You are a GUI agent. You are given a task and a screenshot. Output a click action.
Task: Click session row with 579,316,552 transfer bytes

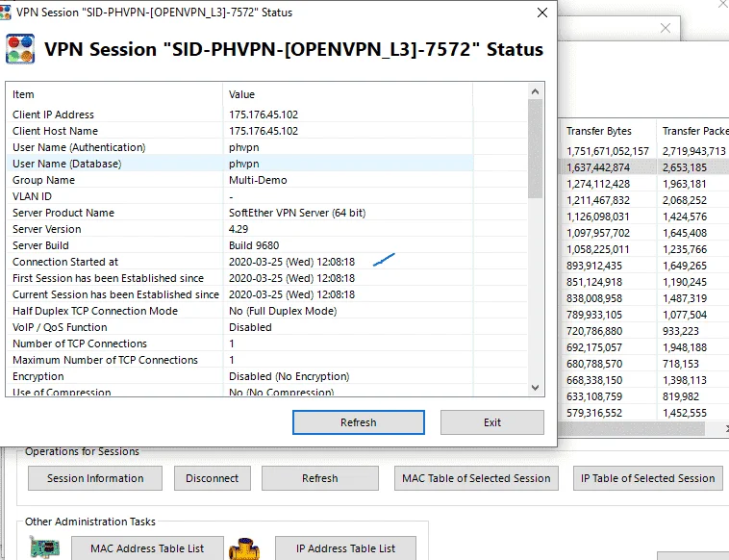pos(644,413)
